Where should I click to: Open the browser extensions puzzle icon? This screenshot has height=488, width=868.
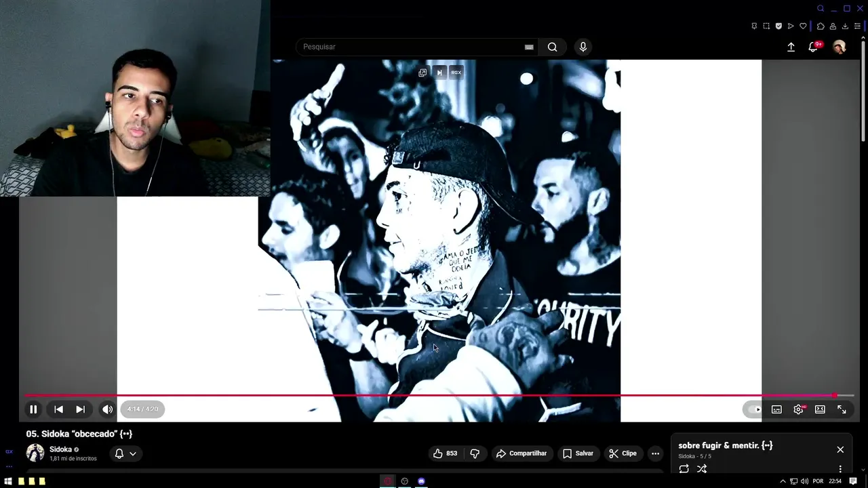coord(821,26)
